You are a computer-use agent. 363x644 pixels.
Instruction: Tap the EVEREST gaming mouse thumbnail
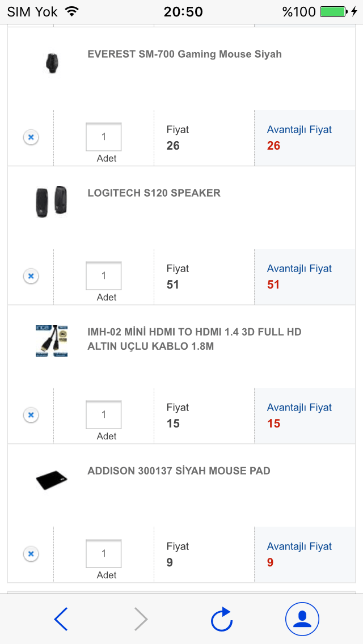point(52,62)
